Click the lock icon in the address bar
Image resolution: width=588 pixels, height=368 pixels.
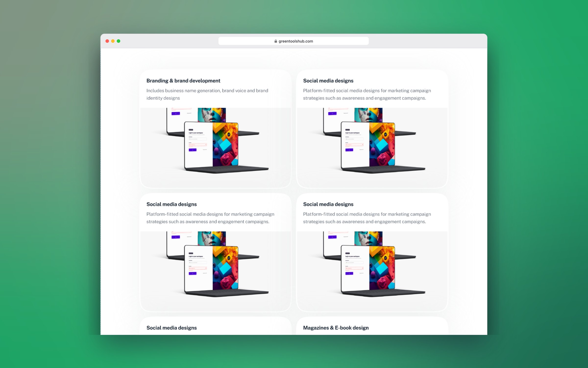[x=276, y=41]
